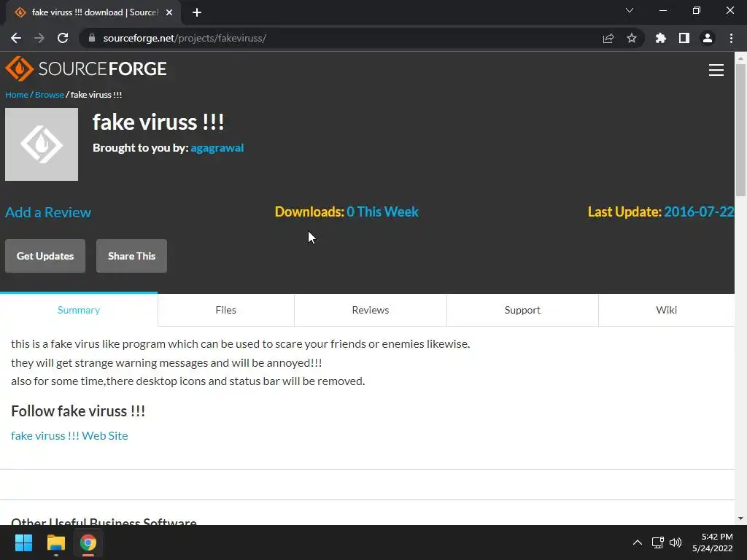Click Chrome icon in taskbar

tap(88, 542)
